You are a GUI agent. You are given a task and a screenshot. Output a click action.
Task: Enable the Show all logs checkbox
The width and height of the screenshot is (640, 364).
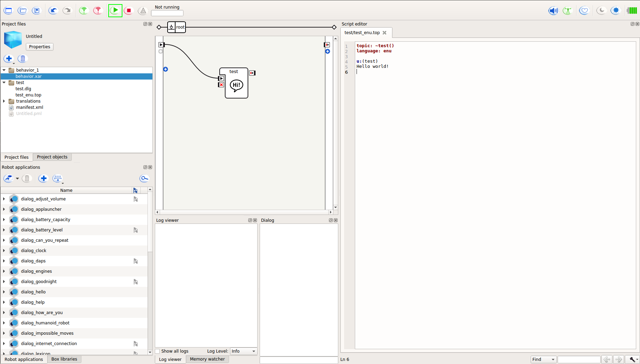click(158, 351)
